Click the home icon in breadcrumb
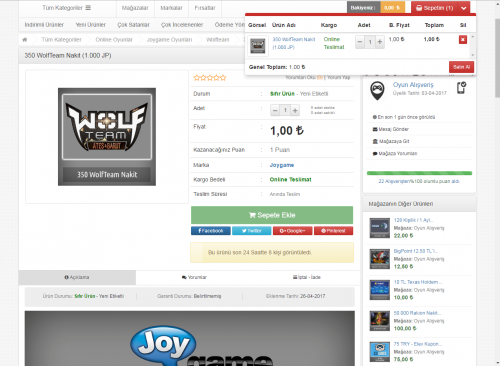 coord(25,40)
